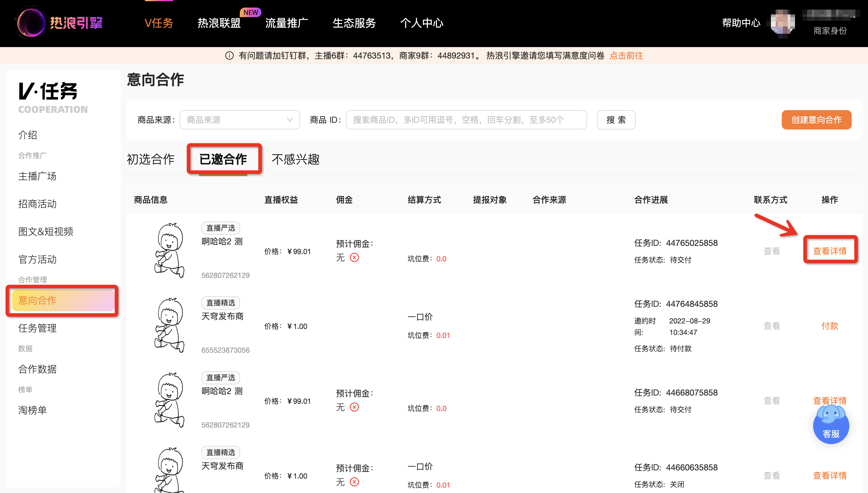
Task: Open 查看详情 for task 44668075858
Action: coord(830,401)
